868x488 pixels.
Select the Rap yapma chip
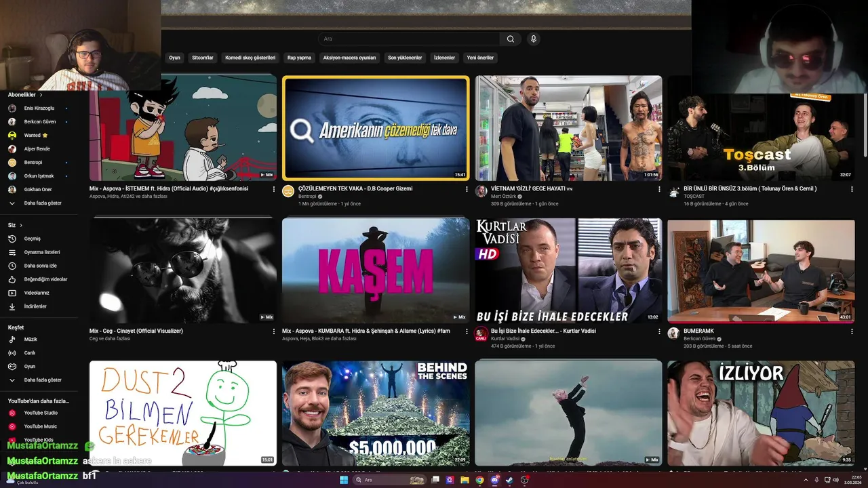pyautogui.click(x=299, y=58)
